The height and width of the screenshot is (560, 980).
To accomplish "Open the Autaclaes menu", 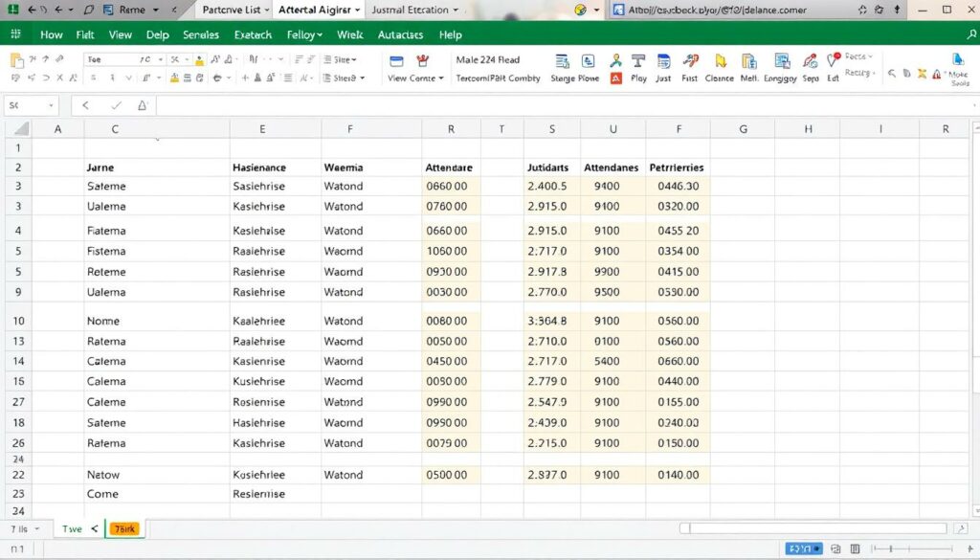I will 400,35.
